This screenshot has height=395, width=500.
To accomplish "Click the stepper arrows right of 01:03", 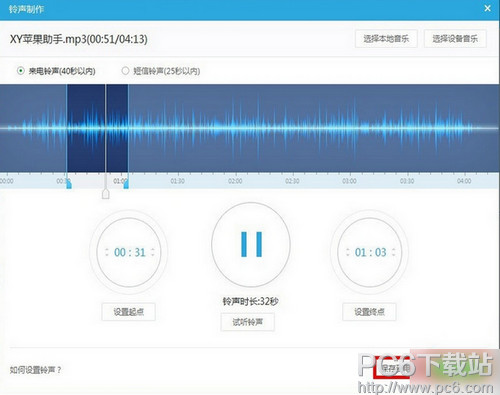I will [394, 252].
